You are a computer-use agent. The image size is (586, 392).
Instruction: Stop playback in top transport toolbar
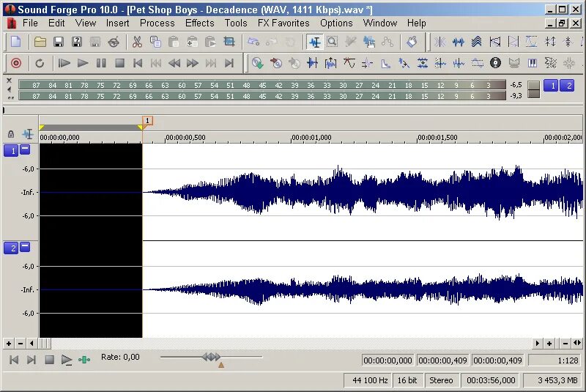119,63
